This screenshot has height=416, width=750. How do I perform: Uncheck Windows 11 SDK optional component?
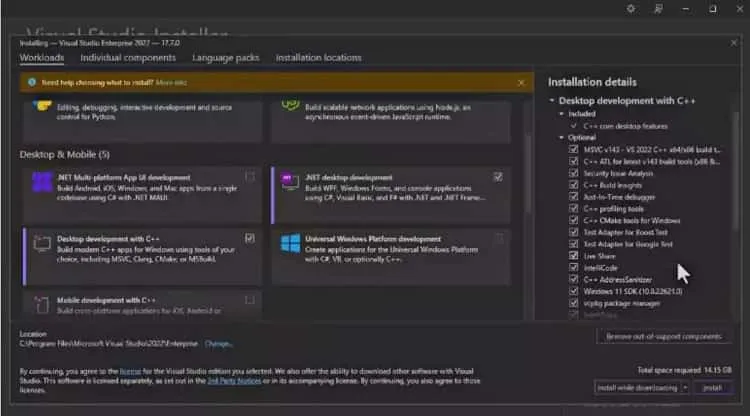click(x=574, y=291)
